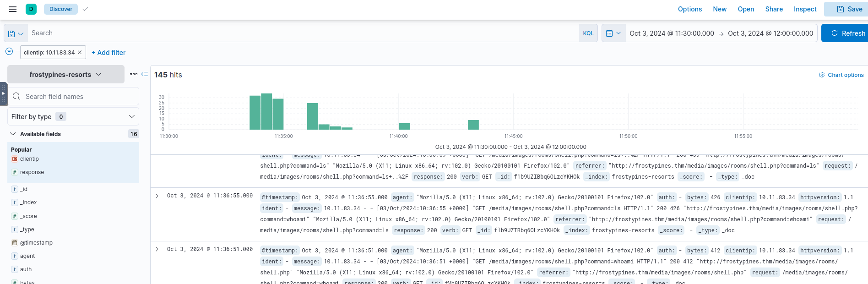Viewport: 868px width, 284px height.
Task: Click the tallest green histogram bar
Action: 266,112
